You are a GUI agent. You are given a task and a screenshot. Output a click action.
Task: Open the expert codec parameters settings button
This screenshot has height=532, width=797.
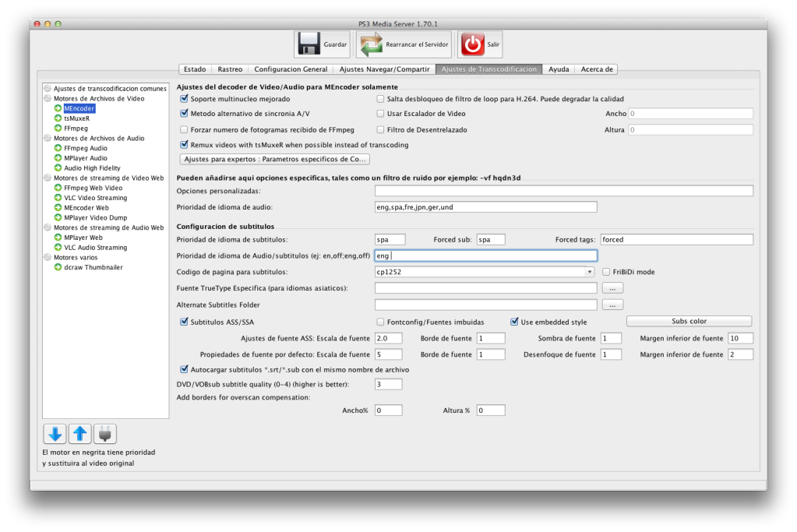(x=274, y=159)
